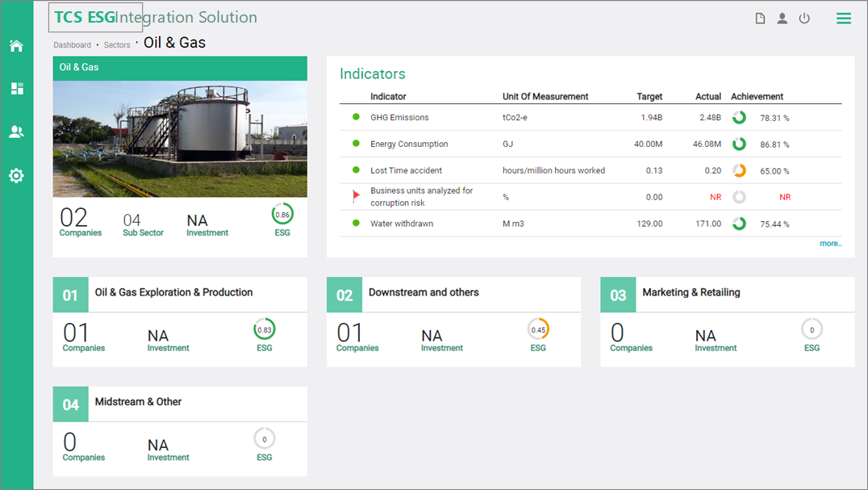
Task: Open the TCS ESG Integration Solution logo
Action: pyautogui.click(x=155, y=17)
